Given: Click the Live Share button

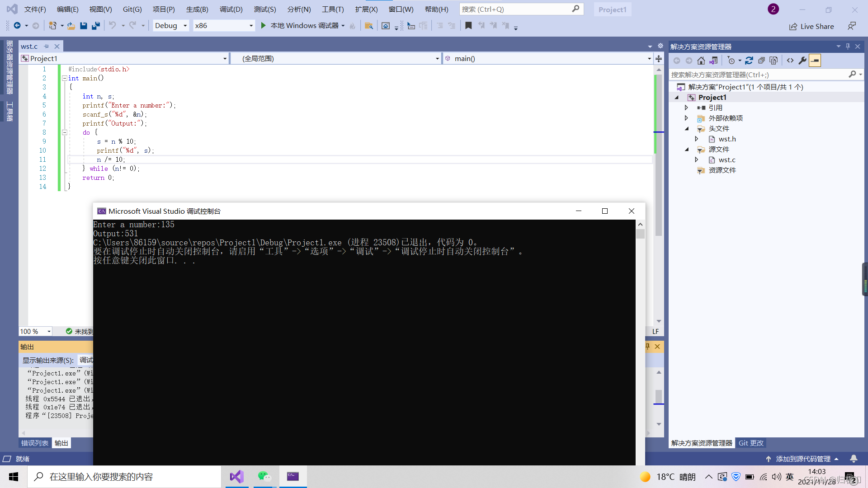Looking at the screenshot, I should pyautogui.click(x=811, y=26).
